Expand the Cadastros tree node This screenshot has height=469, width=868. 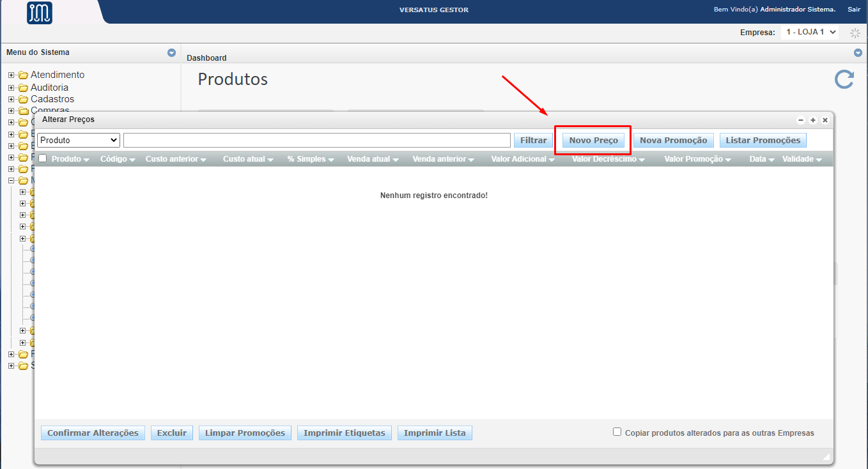(x=11, y=100)
